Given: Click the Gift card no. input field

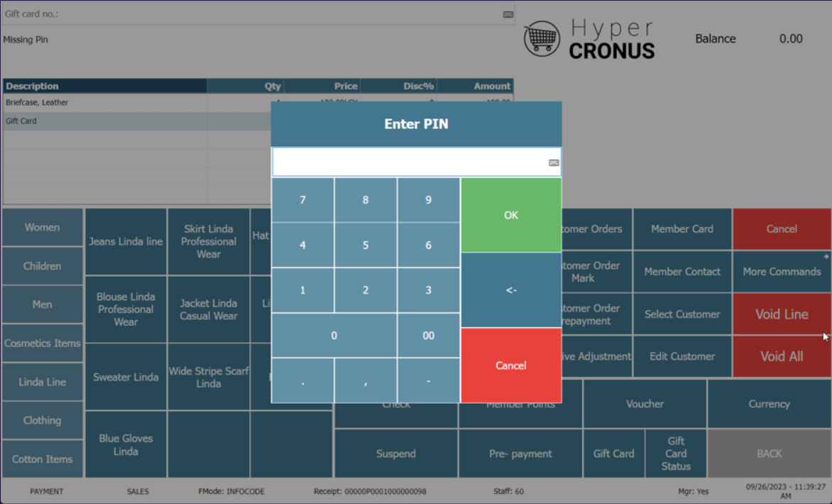Looking at the screenshot, I should [258, 13].
